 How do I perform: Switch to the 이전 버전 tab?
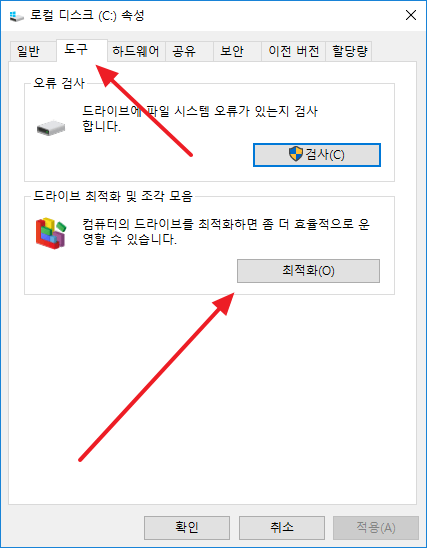coord(294,51)
